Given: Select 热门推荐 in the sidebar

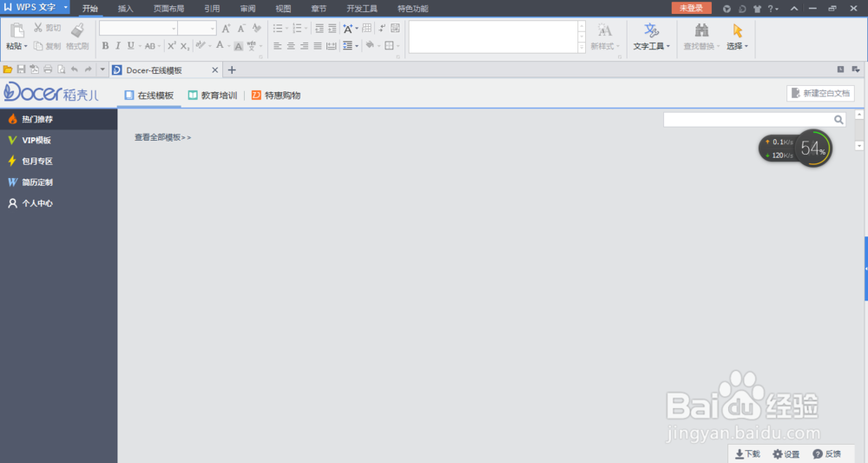Looking at the screenshot, I should (59, 119).
